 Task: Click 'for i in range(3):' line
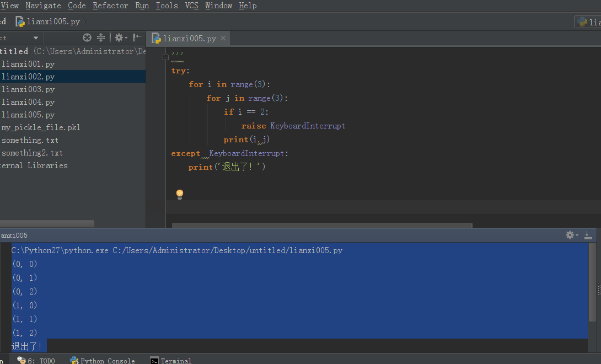(x=229, y=84)
